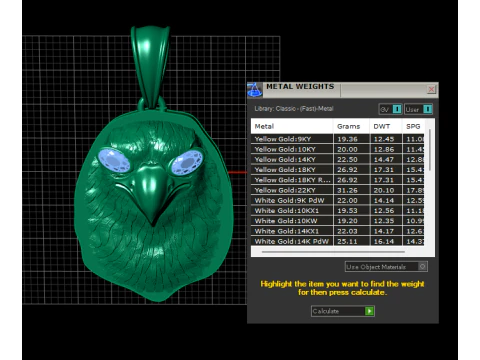Select the White Gold:10KX1 row
This screenshot has width=480, height=360.
pos(337,211)
